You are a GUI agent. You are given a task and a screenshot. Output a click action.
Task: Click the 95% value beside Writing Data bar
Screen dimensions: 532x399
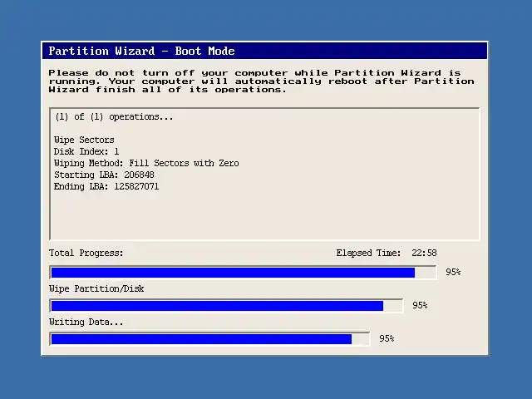point(387,338)
